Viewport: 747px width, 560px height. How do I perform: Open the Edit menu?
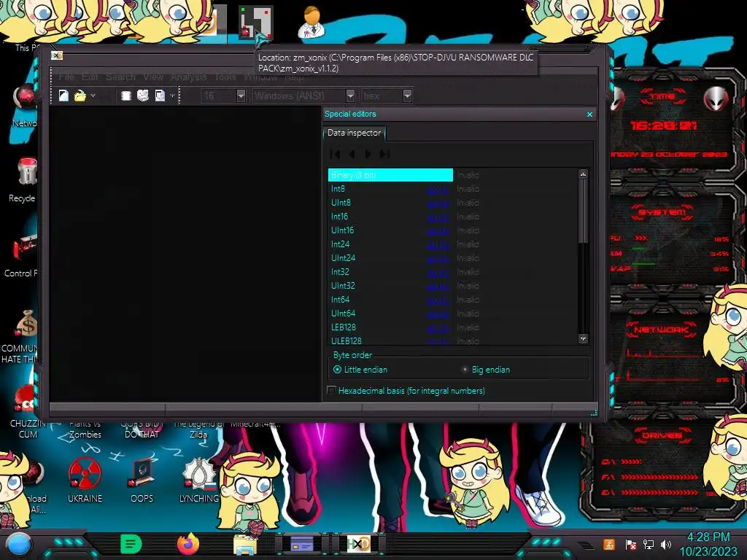coord(90,77)
